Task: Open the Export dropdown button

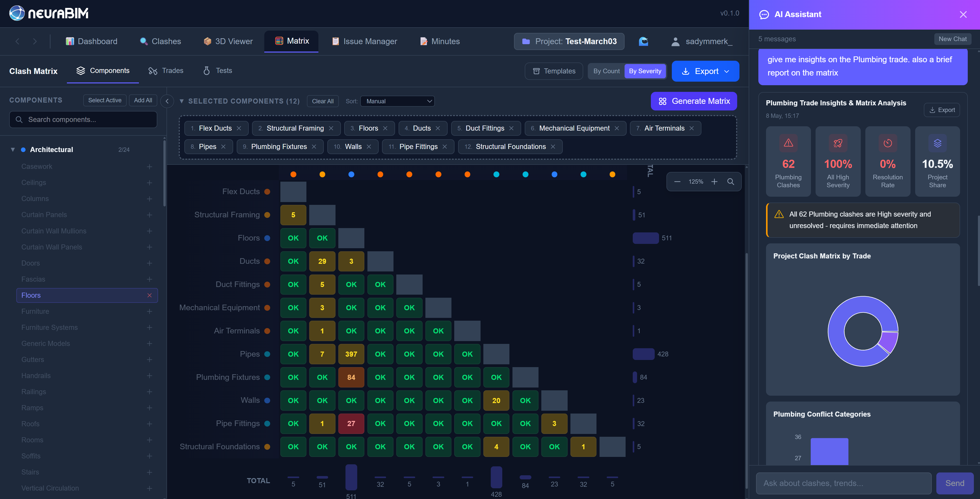Action: pos(705,71)
